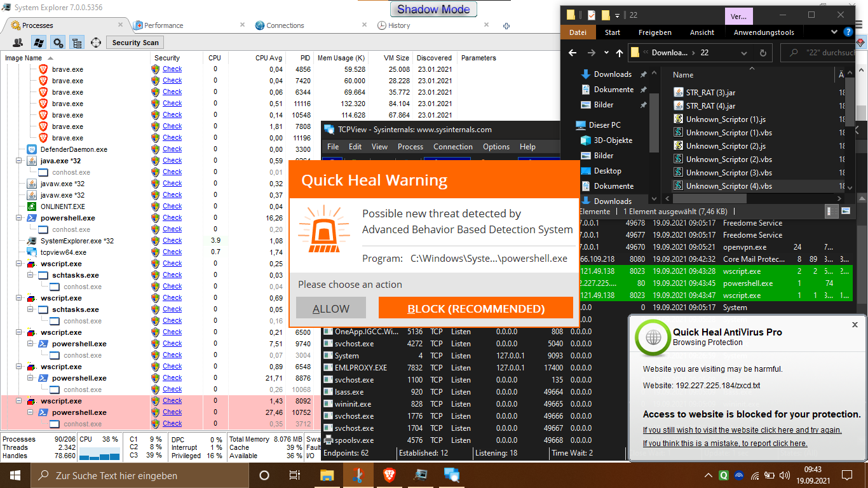This screenshot has height=488, width=868.
Task: Open the Datei tab in File Explorer
Action: 578,32
